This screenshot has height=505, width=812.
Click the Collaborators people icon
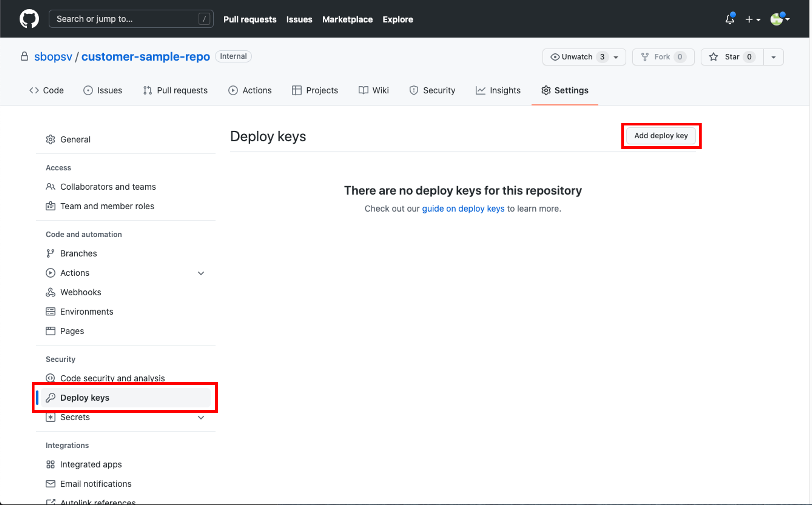50,187
